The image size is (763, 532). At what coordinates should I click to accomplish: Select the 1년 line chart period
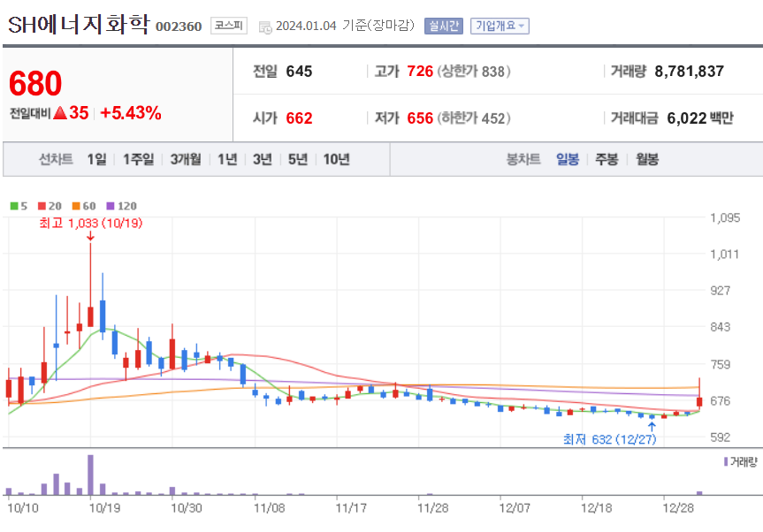tap(226, 159)
